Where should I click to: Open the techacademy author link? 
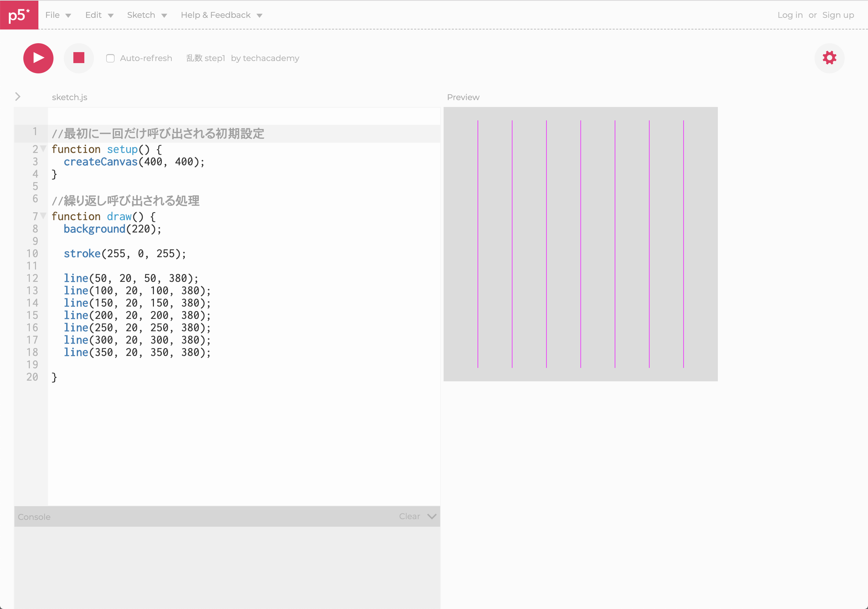coord(271,58)
